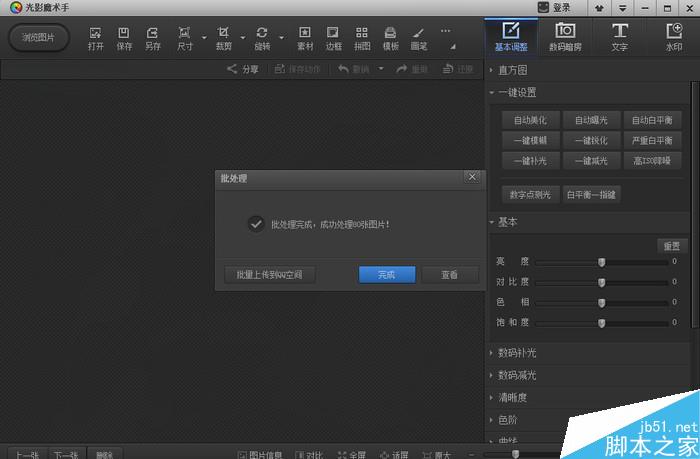Click the blue 完成 finish button
The image size is (700, 459).
click(x=387, y=275)
